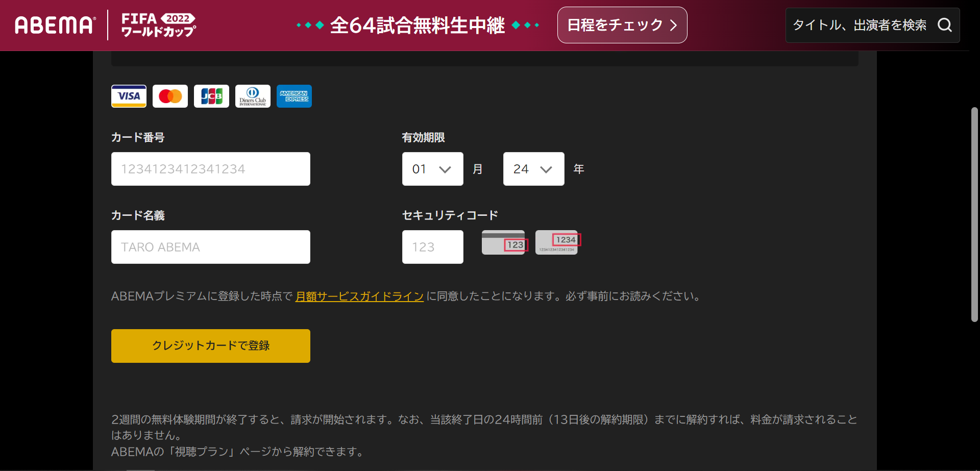Viewport: 980px width, 471px height.
Task: Click the 3-digit security code example image
Action: [x=504, y=242]
